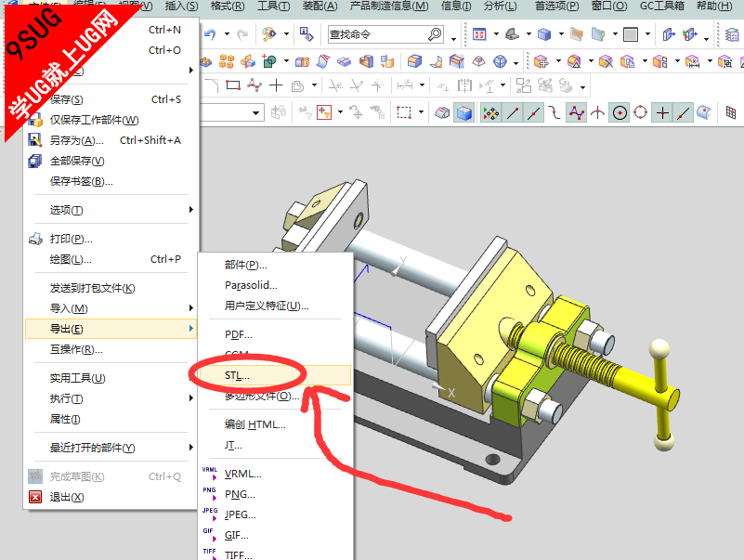
Task: Click the printer icon beside 打印(P)
Action: click(35, 239)
